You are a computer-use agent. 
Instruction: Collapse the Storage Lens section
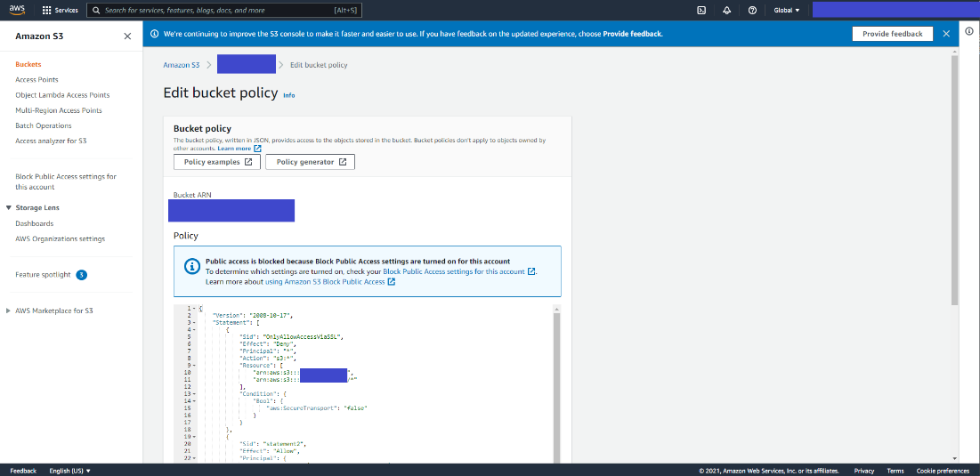point(9,207)
